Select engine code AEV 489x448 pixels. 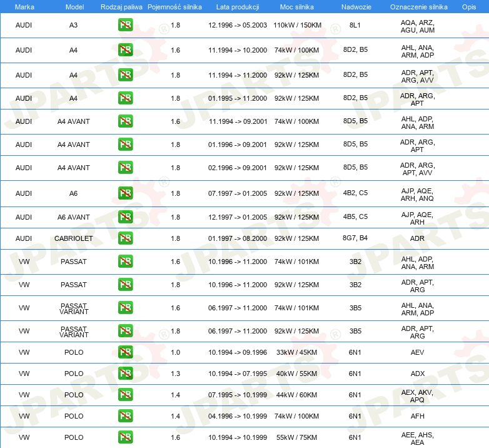click(x=417, y=352)
